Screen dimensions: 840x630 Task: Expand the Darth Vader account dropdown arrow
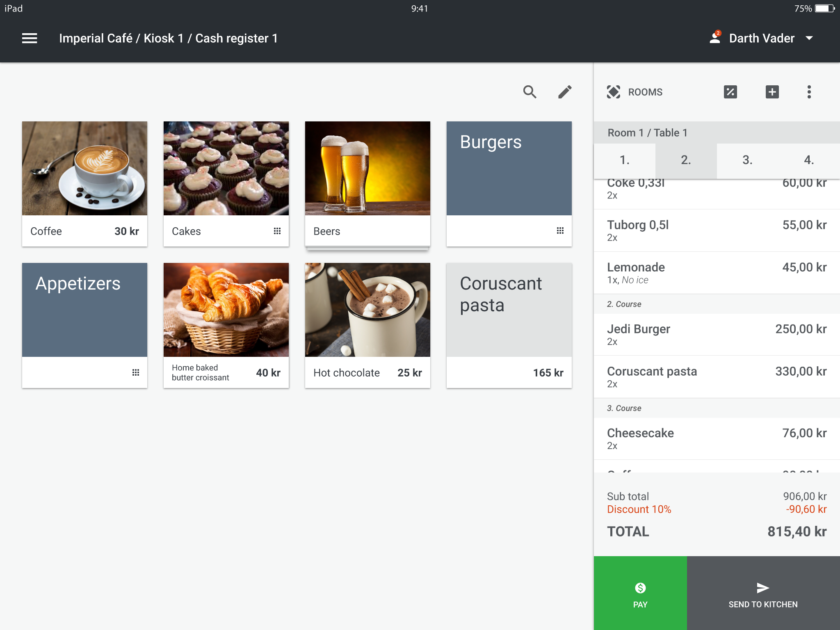tap(809, 38)
